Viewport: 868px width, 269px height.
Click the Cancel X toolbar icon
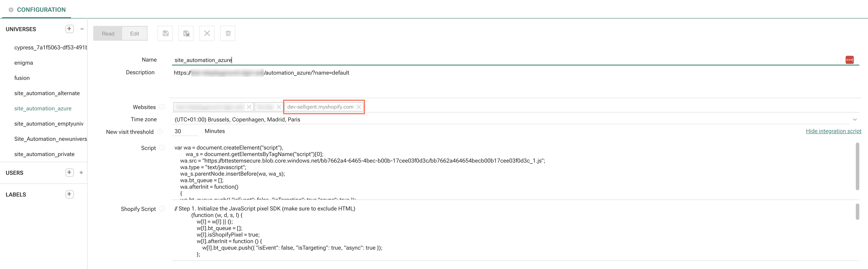pos(207,33)
